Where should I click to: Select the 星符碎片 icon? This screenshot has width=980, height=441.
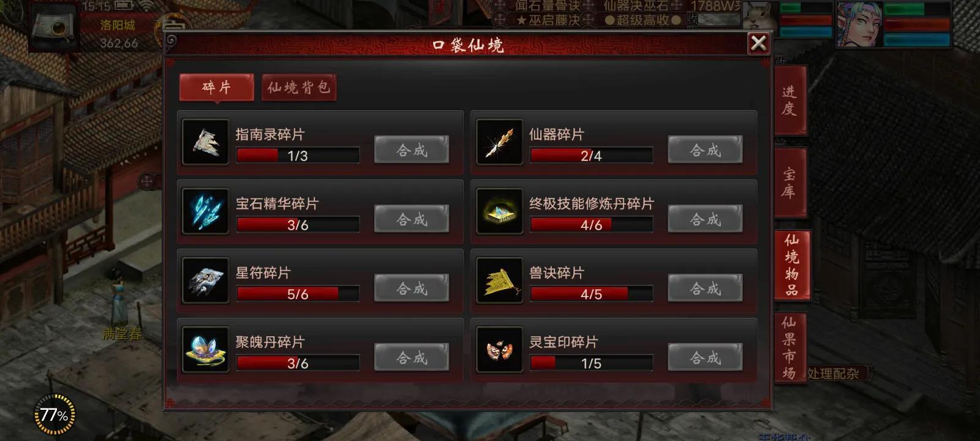click(205, 281)
